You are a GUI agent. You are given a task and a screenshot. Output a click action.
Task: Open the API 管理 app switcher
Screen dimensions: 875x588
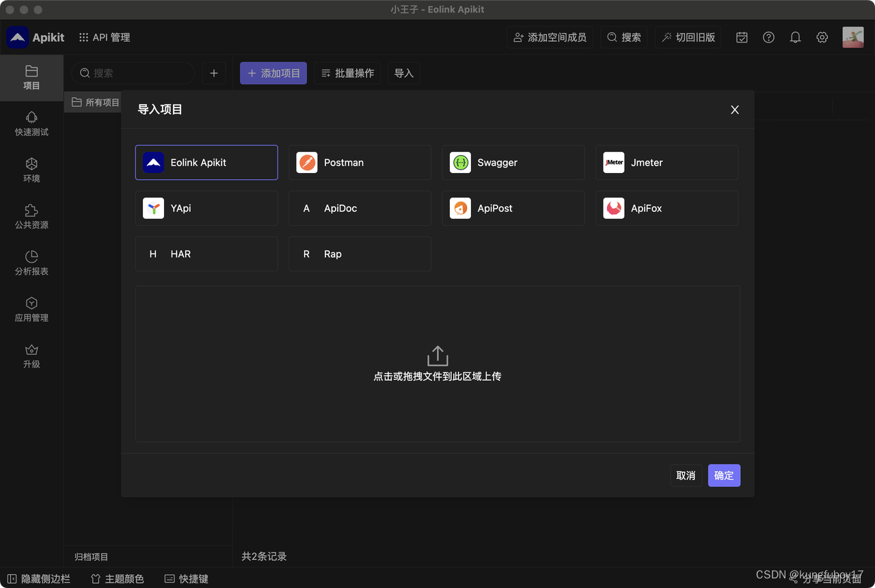coord(104,37)
